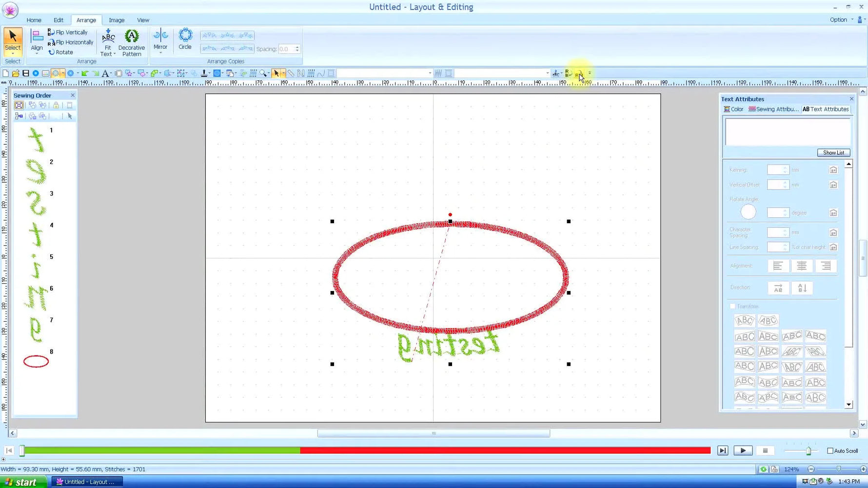This screenshot has height=488, width=868.
Task: Open the Decorative Pattern tool
Action: (x=132, y=43)
